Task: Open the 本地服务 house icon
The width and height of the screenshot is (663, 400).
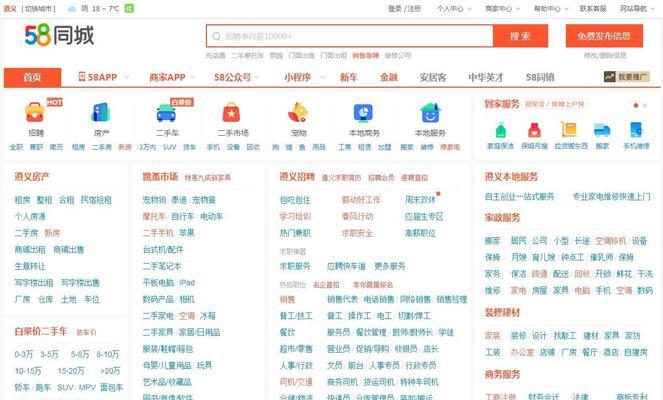Action: tap(430, 112)
